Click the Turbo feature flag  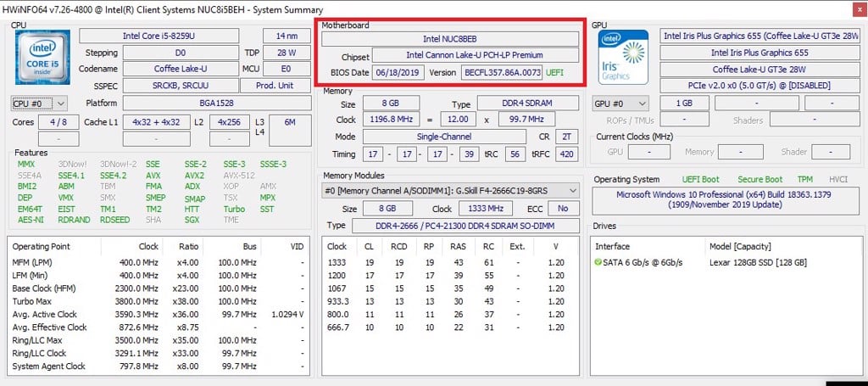pos(234,210)
